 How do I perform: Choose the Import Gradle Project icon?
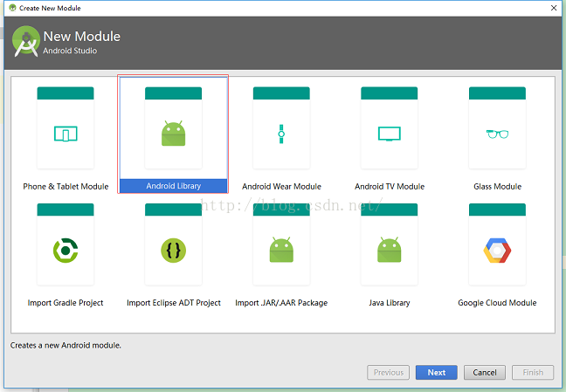pos(66,251)
